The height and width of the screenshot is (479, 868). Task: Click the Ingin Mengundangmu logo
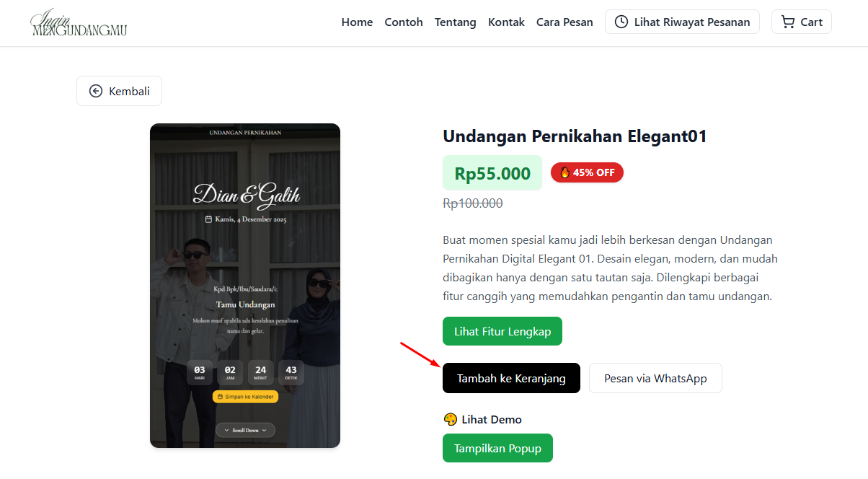[79, 23]
